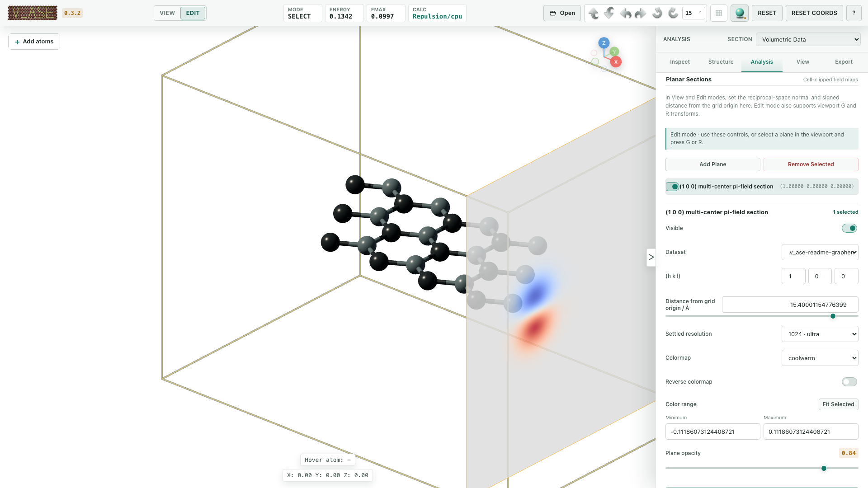
Task: Switch to VIEW mode
Action: point(167,13)
